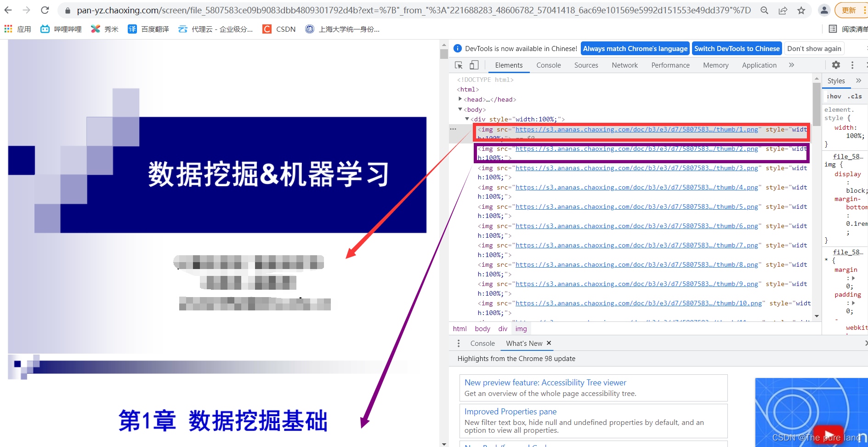868x447 pixels.
Task: Switch to the Application tab
Action: coord(759,65)
